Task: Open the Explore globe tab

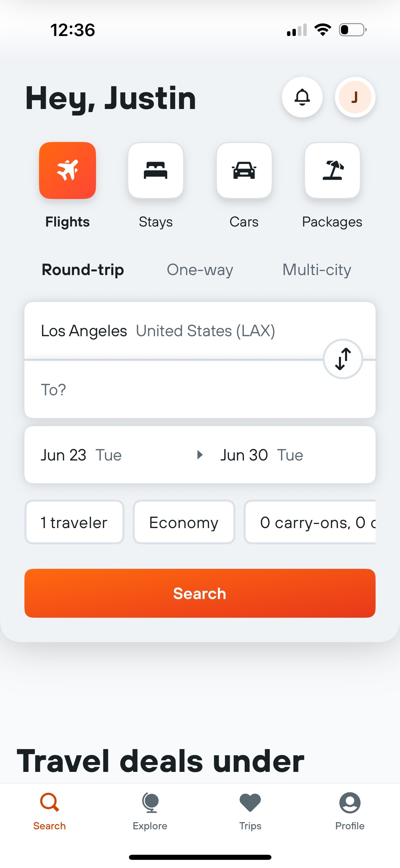Action: [x=150, y=812]
